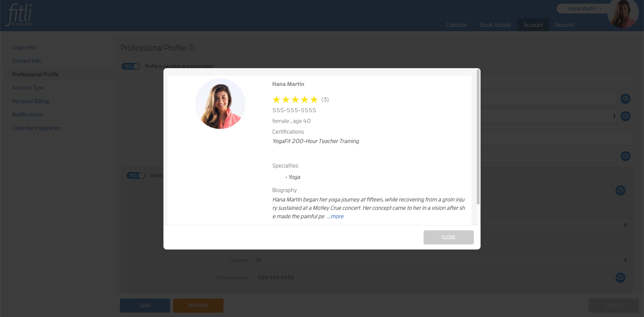Toggle the first eye icon right of the dialog
Viewport: 644px width, 317px height.
click(x=626, y=99)
